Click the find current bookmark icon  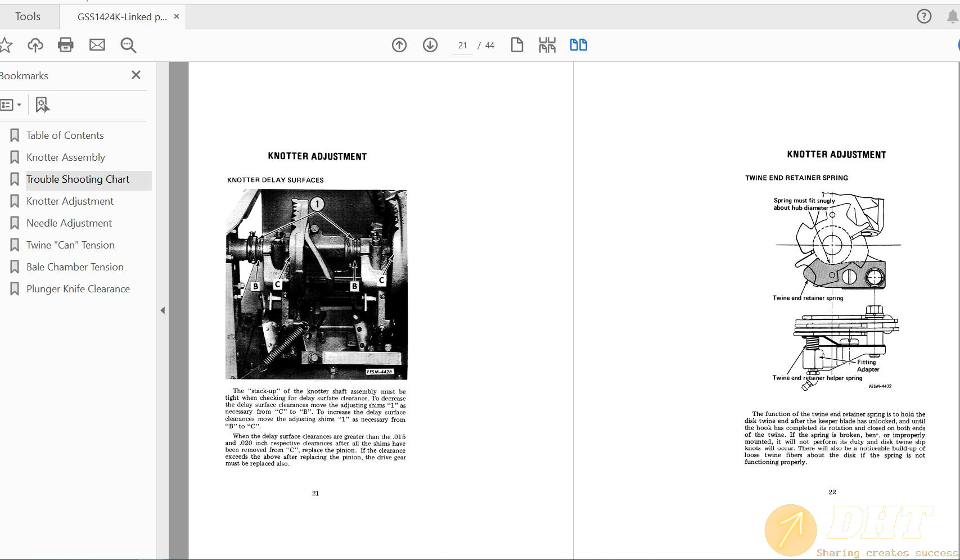[42, 105]
